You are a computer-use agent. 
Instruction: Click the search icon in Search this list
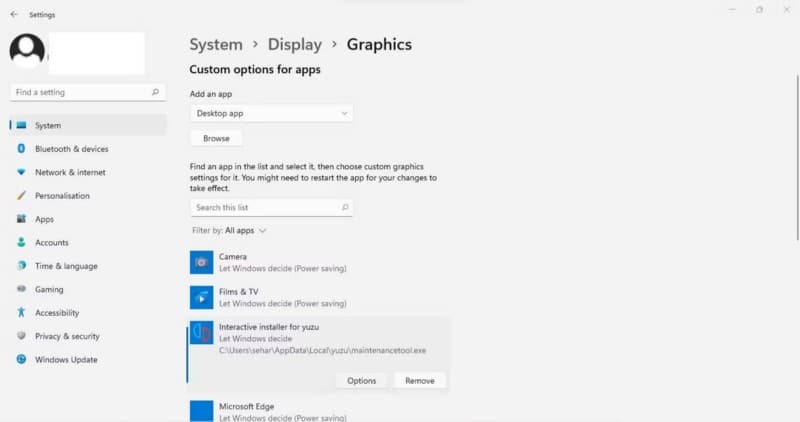click(x=345, y=207)
